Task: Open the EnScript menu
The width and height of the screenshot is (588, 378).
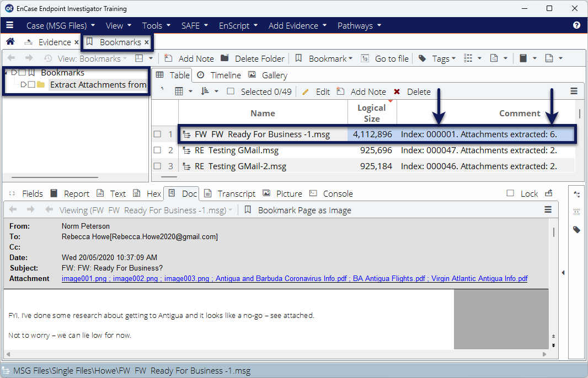Action: pos(238,25)
